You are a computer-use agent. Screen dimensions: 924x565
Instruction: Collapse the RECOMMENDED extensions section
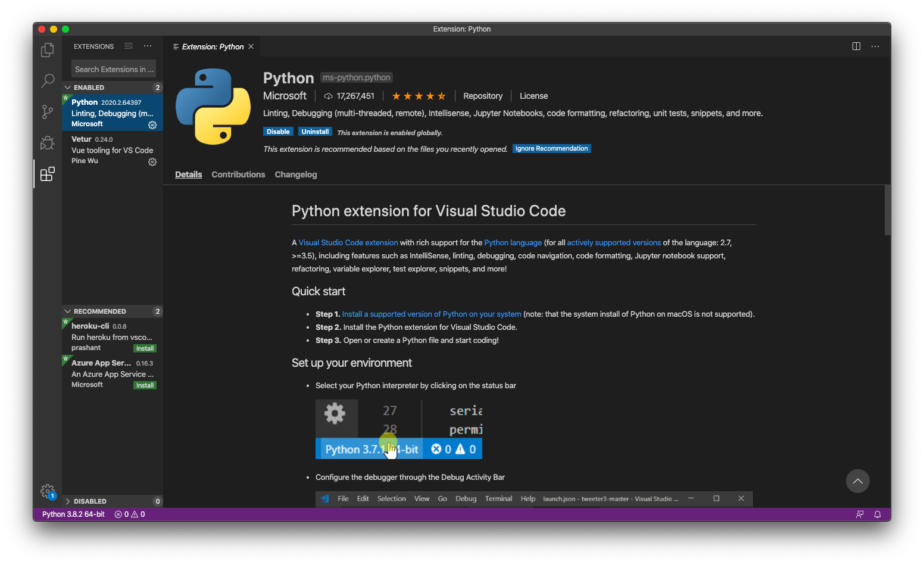point(113,311)
